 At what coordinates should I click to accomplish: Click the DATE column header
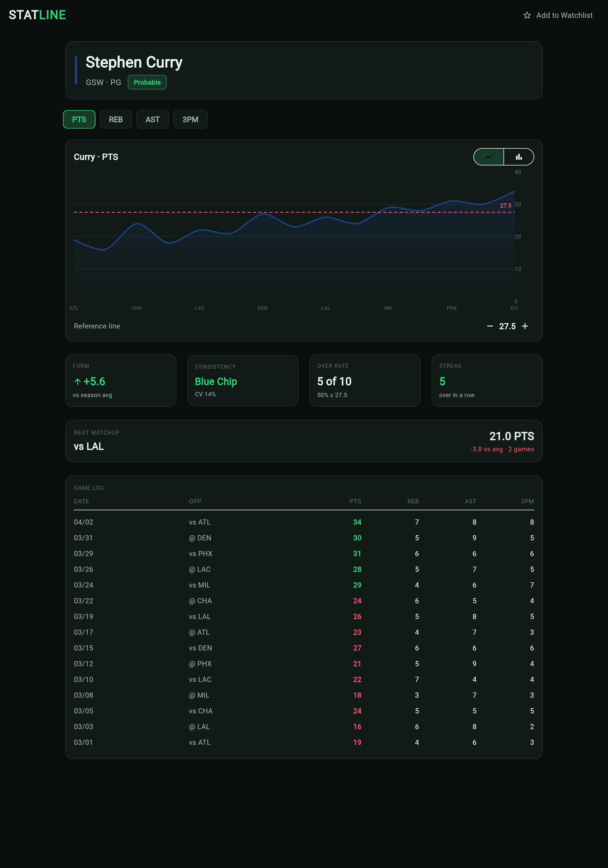(81, 501)
